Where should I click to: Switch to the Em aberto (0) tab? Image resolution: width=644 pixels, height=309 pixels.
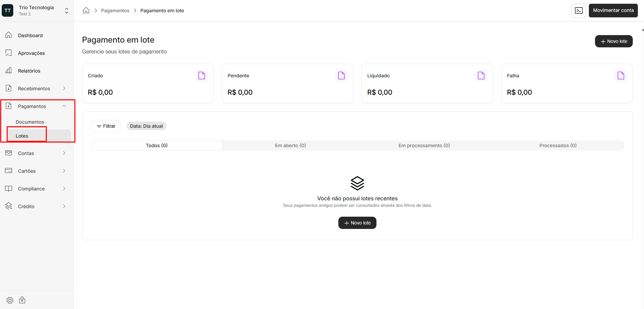click(290, 145)
